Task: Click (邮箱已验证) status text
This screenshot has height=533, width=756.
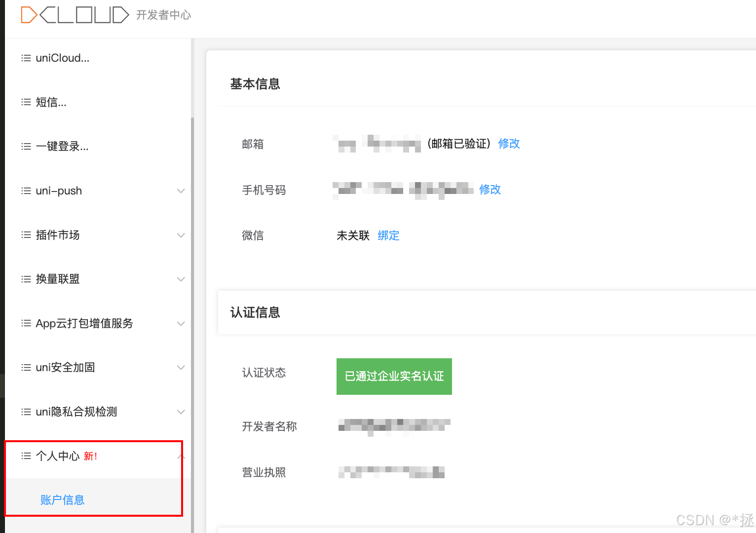Action: pos(459,144)
